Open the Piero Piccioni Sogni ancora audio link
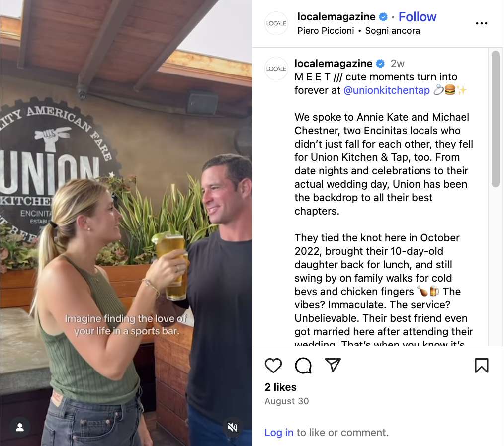504x446 pixels. 358,31
